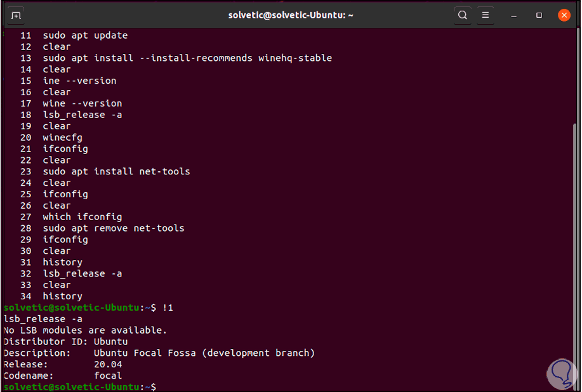The height and width of the screenshot is (392, 582).
Task: Click history entry 27 which ifconfig
Action: click(82, 217)
